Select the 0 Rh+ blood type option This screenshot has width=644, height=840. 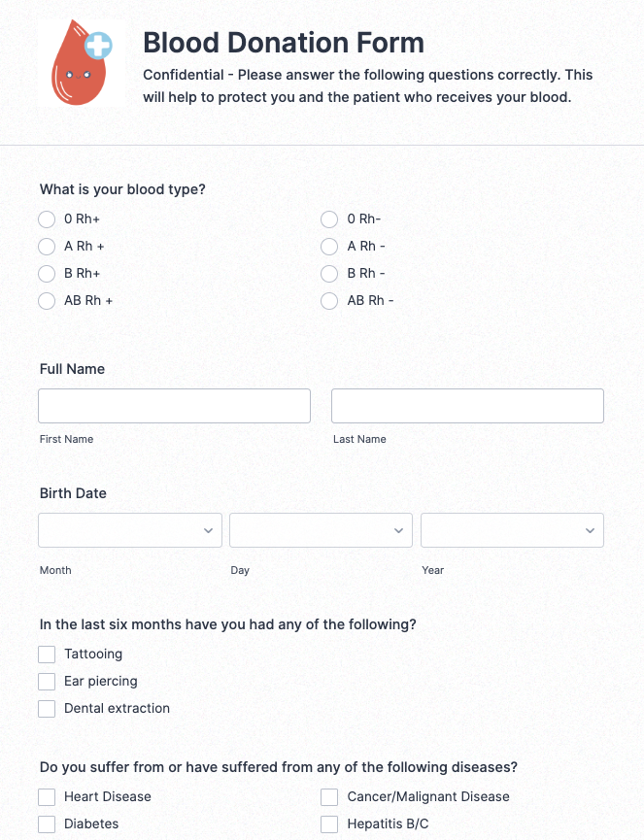[x=46, y=218]
